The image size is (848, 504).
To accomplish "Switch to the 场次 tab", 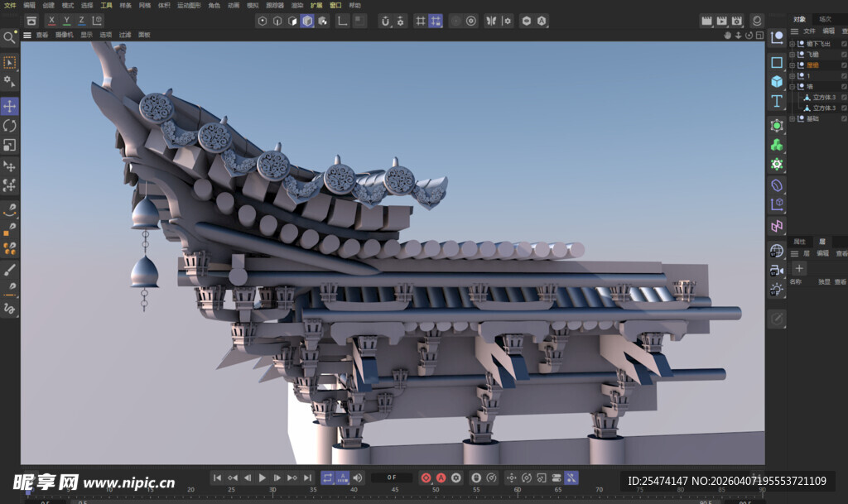I will point(825,19).
